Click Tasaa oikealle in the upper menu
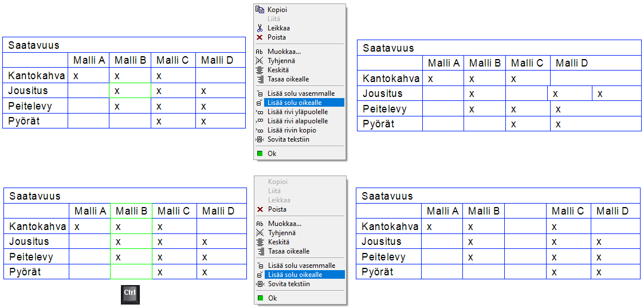 coord(288,79)
